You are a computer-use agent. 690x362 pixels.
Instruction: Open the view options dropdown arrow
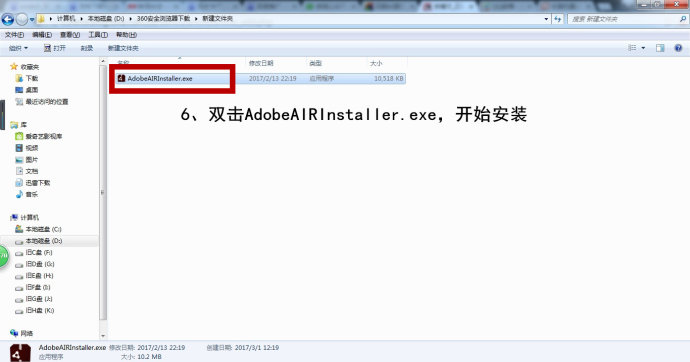[x=643, y=48]
